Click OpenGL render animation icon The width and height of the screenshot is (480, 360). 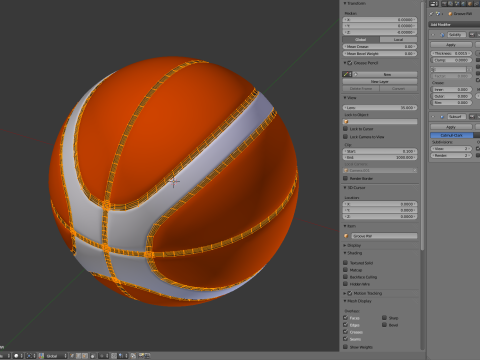point(147,356)
